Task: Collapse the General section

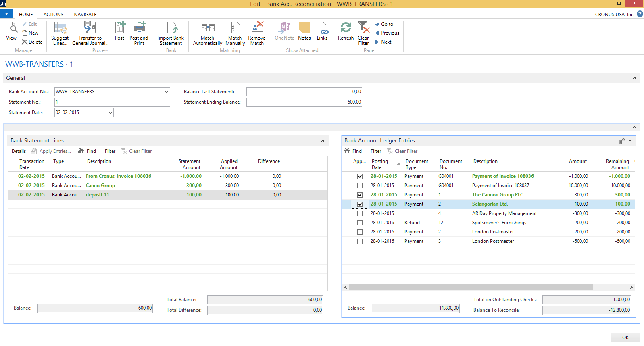Action: [634, 78]
